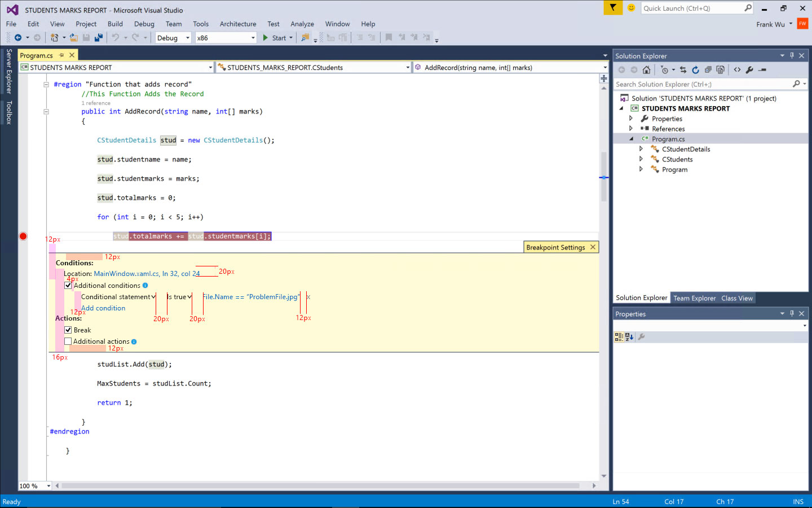Image resolution: width=812 pixels, height=508 pixels.
Task: Switch to the Team Explorer tab
Action: click(x=694, y=298)
